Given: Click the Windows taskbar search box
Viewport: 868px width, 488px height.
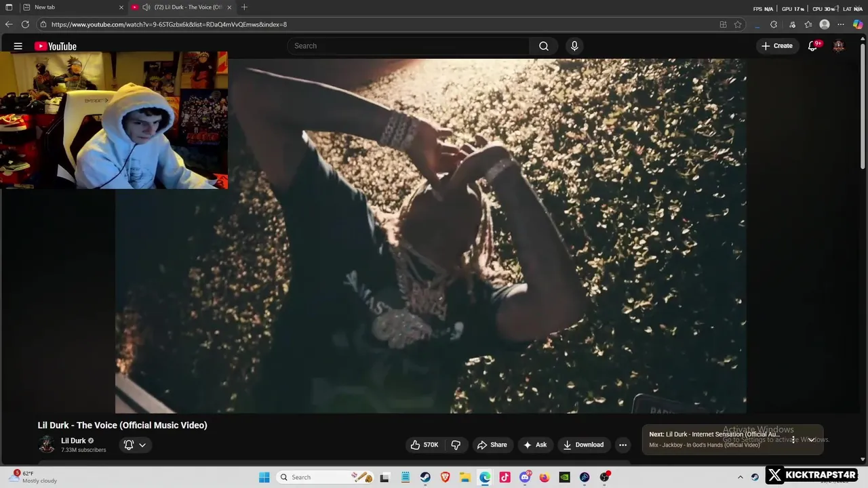Looking at the screenshot, I should tap(325, 477).
